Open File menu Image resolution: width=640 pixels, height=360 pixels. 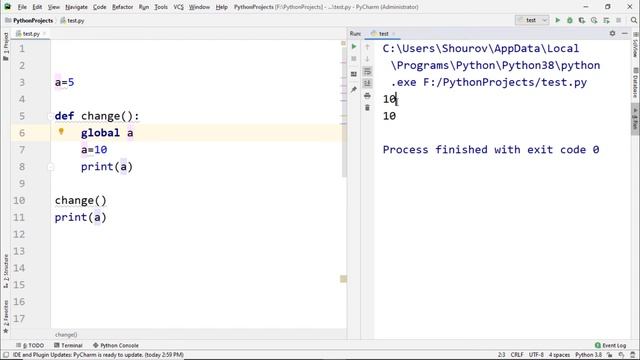(22, 7)
